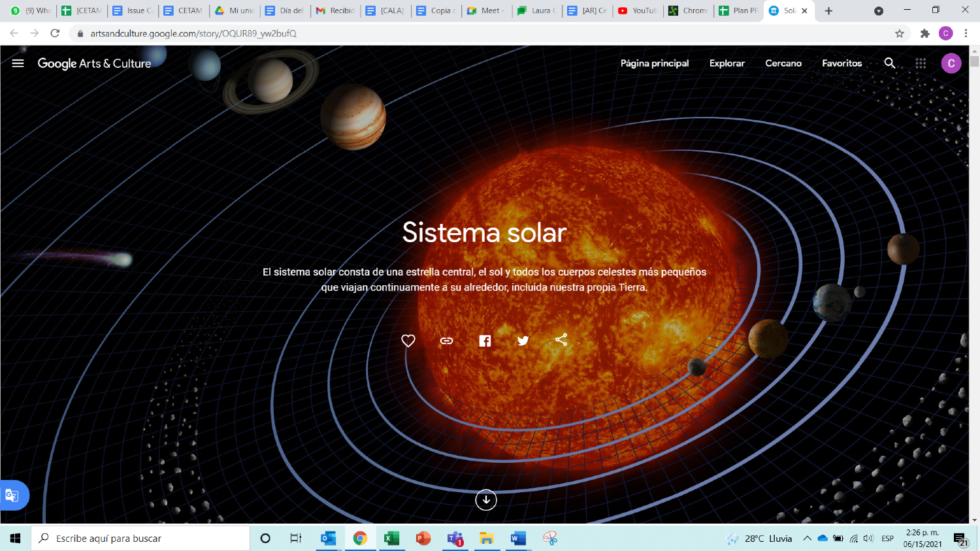Click the Sistema solar title

click(484, 232)
